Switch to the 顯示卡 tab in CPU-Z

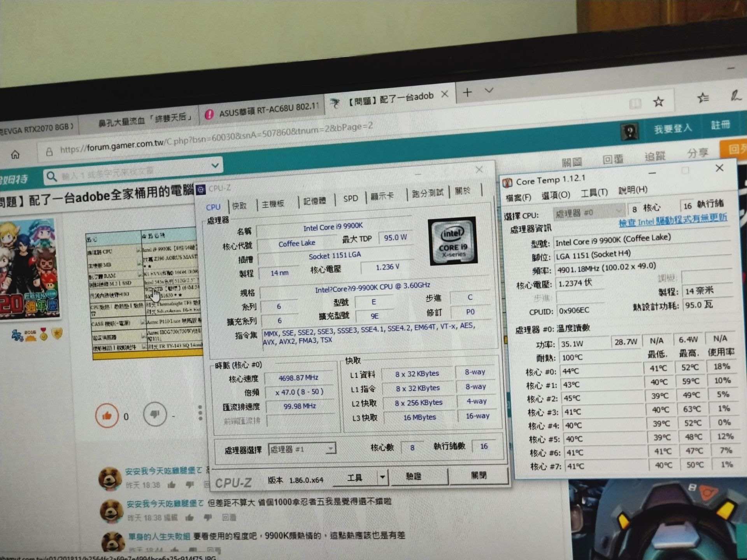pyautogui.click(x=383, y=196)
